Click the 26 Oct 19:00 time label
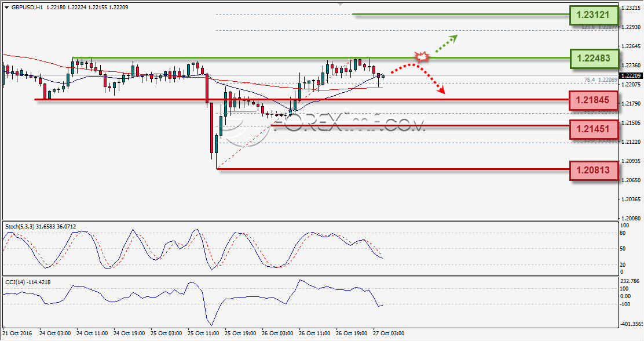This screenshot has height=341, width=644. click(x=351, y=333)
